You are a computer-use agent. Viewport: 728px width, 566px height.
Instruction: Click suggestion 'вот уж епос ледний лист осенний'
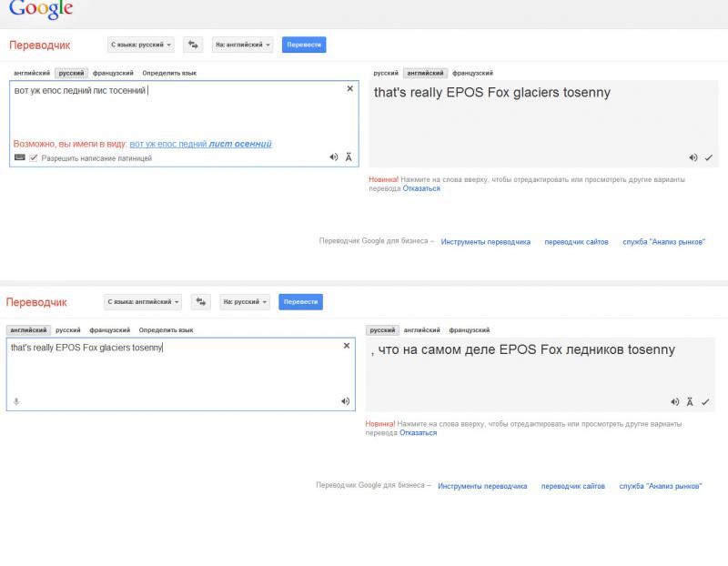[200, 144]
